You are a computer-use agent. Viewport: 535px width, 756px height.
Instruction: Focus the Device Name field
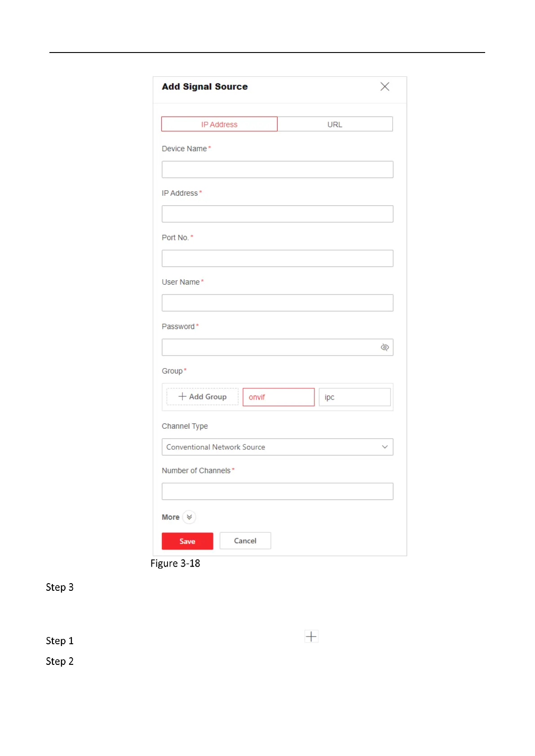pos(278,169)
